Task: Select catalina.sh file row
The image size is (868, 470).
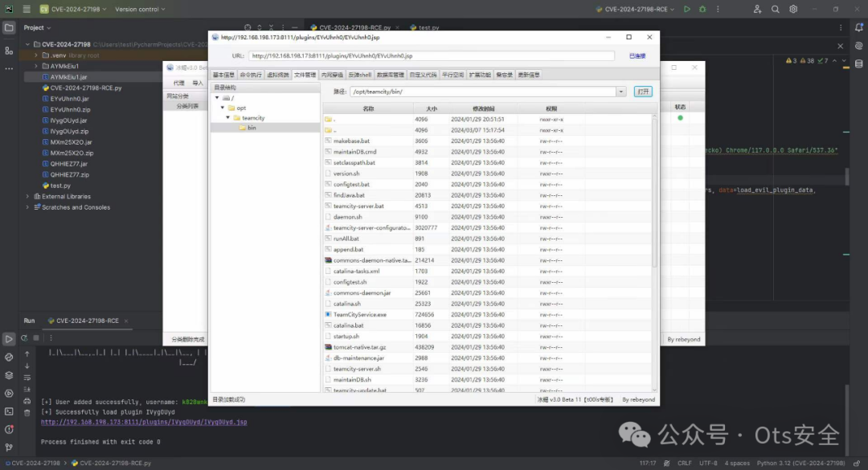Action: pos(487,304)
